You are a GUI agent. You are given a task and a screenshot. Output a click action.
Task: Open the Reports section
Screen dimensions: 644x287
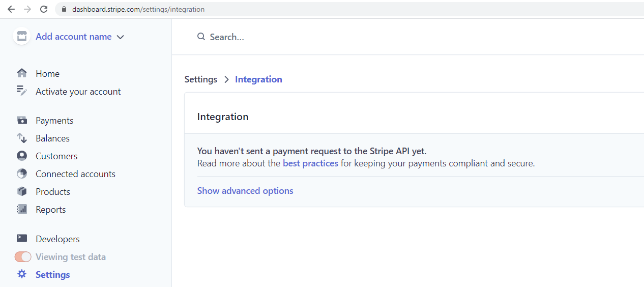coord(50,210)
